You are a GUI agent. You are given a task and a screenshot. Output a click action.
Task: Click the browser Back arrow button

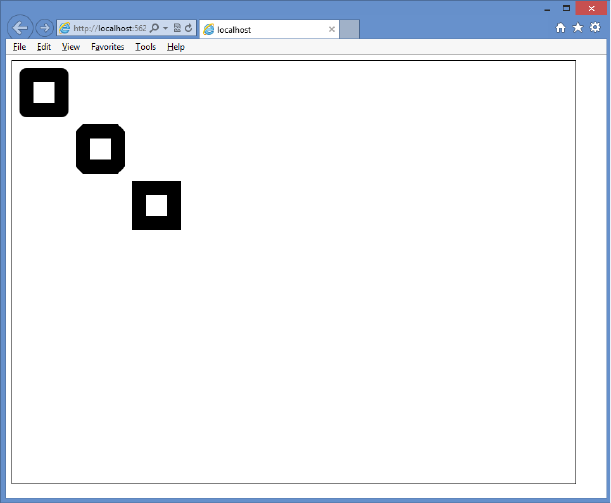pos(20,28)
